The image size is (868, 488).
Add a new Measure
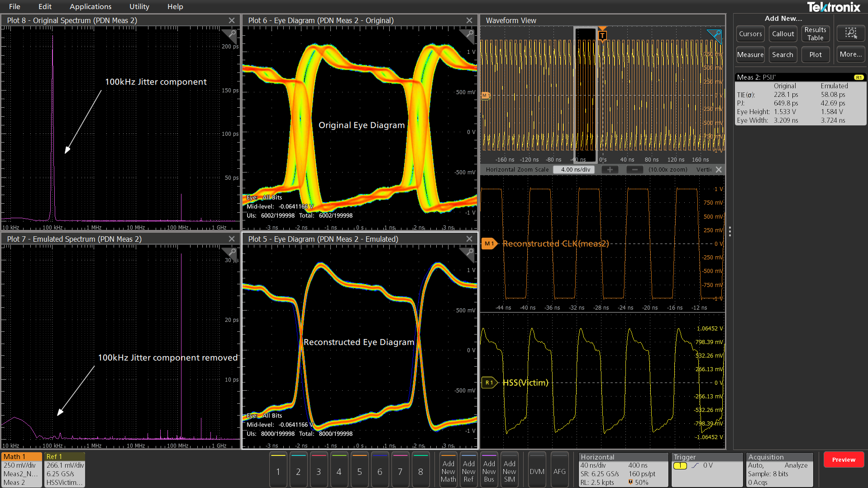pos(750,55)
